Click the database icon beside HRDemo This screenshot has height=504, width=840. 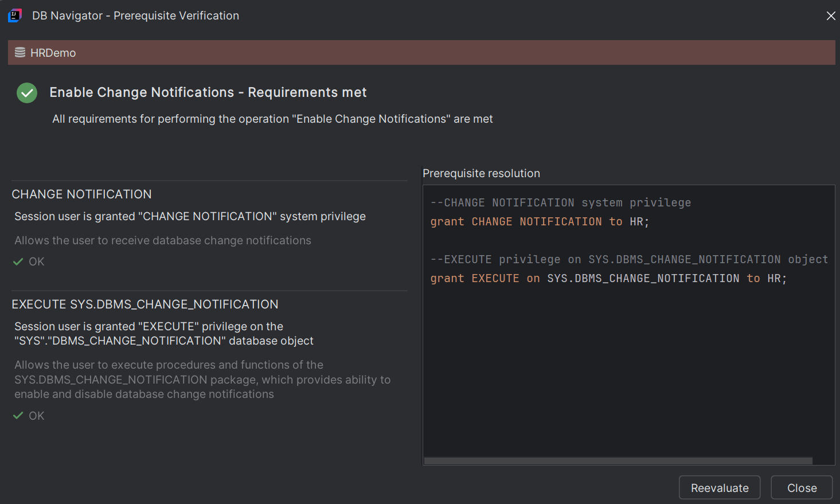[x=21, y=52]
